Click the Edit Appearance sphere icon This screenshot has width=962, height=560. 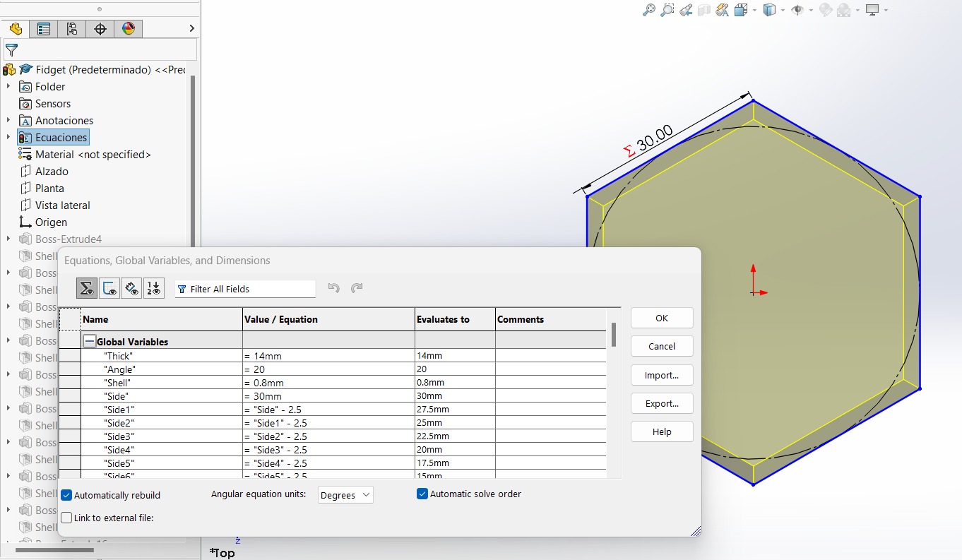(x=825, y=10)
